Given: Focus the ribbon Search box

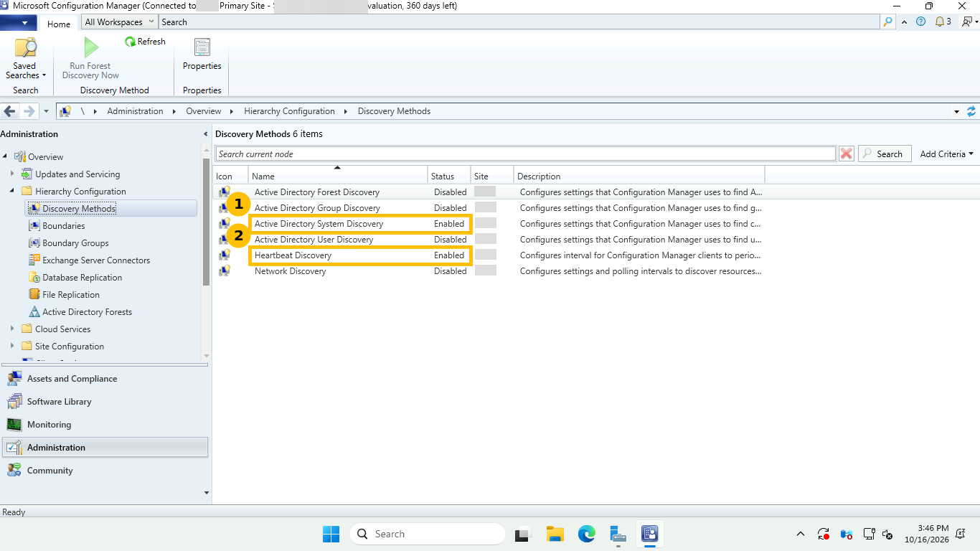Looking at the screenshot, I should (519, 22).
